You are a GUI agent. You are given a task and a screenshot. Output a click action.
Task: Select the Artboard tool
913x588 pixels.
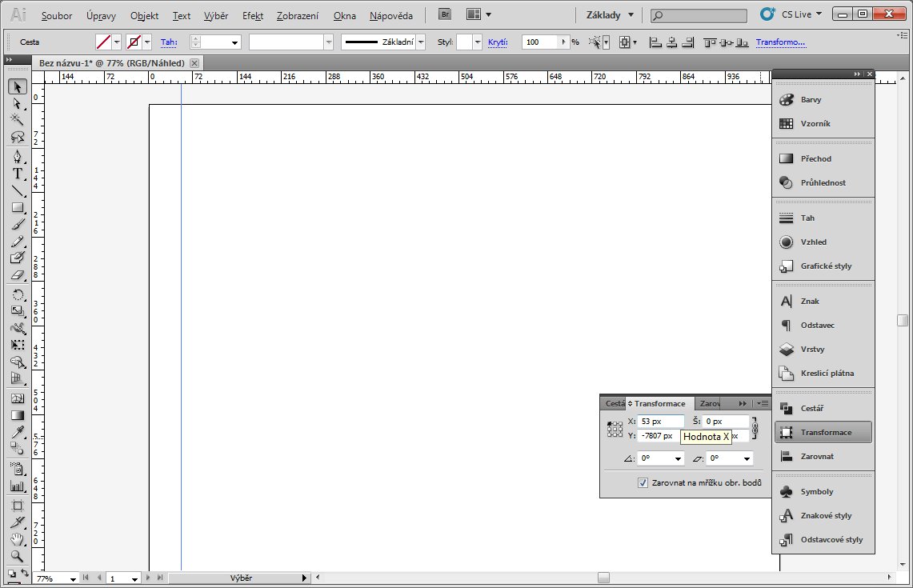click(18, 506)
